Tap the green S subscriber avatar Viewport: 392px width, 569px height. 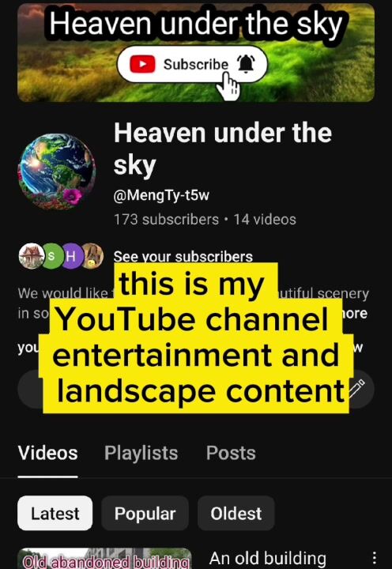(x=52, y=256)
